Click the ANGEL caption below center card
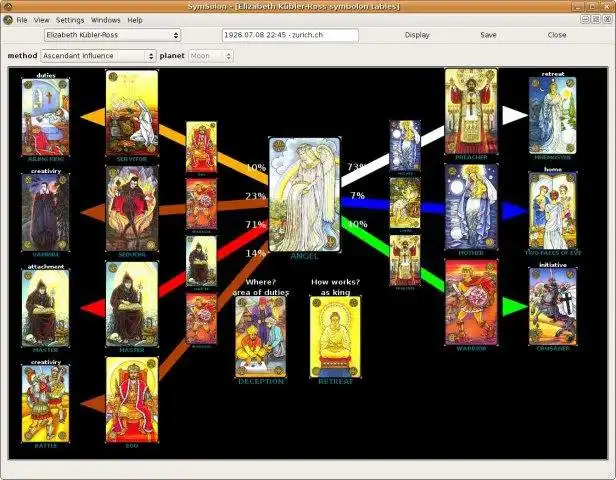616x480 pixels. coord(304,256)
